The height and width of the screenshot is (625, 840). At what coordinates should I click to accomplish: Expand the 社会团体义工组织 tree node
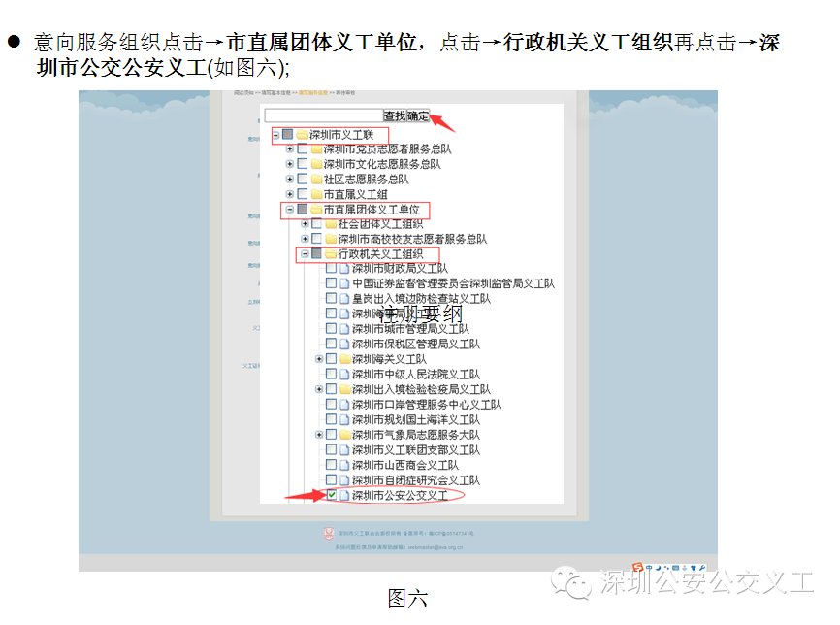tap(305, 224)
